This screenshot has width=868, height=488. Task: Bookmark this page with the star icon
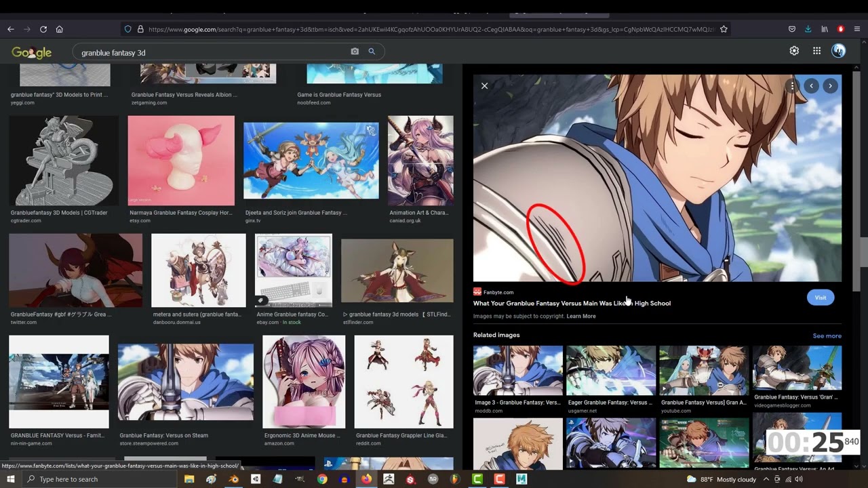[724, 29]
